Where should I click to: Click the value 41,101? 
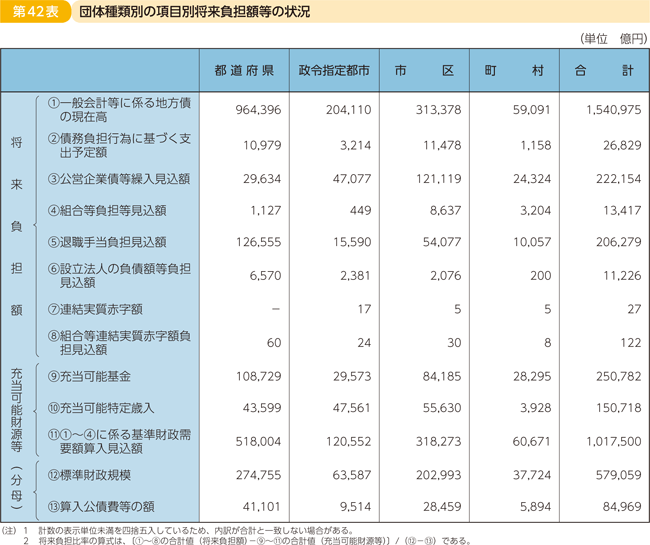click(262, 506)
